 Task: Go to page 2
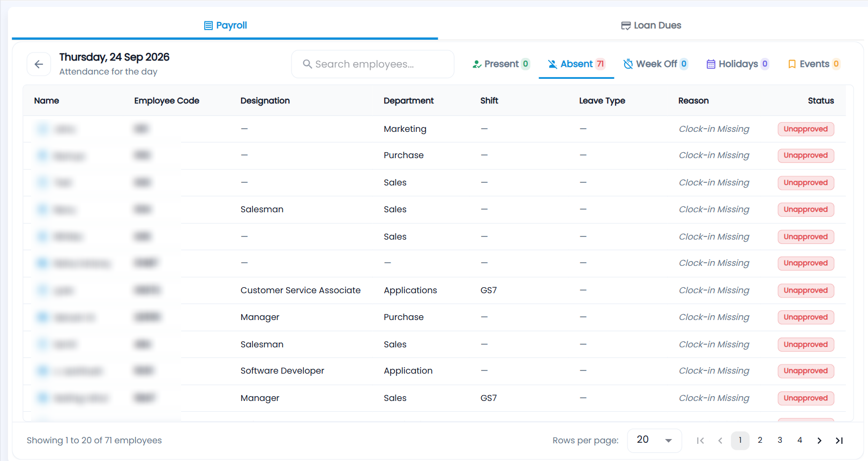tap(760, 441)
